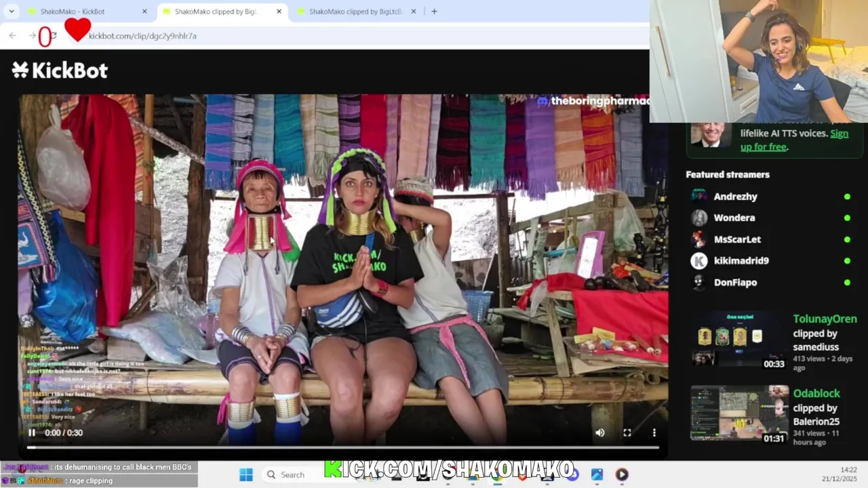Click kikimadrid9's K avatar icon
The image size is (868, 488).
pyautogui.click(x=699, y=260)
